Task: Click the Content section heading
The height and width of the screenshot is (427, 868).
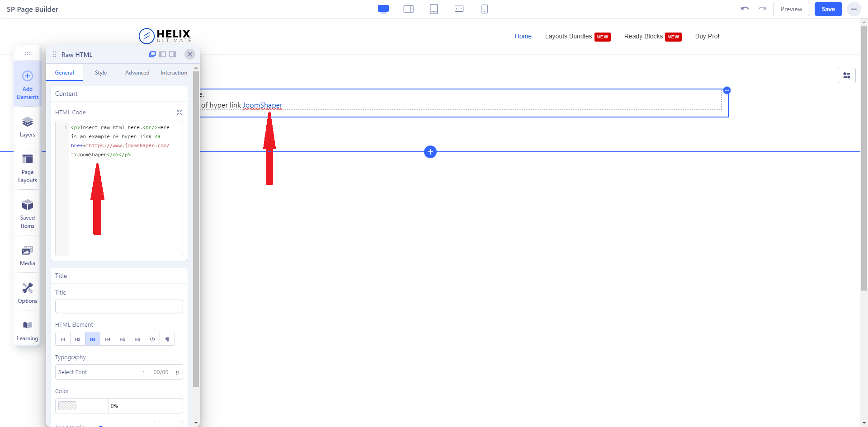Action: click(66, 94)
